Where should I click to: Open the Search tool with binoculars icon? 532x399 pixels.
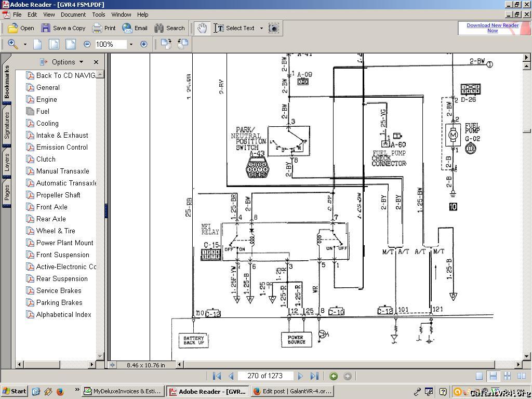point(169,28)
